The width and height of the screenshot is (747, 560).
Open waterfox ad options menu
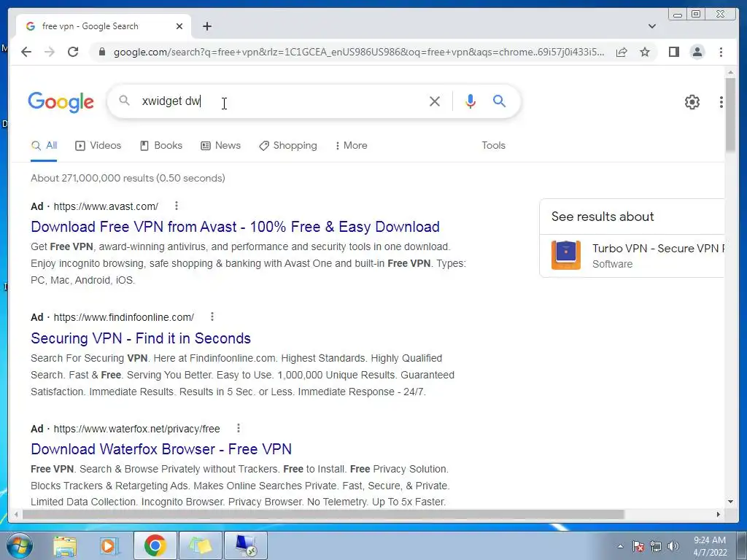coord(239,428)
